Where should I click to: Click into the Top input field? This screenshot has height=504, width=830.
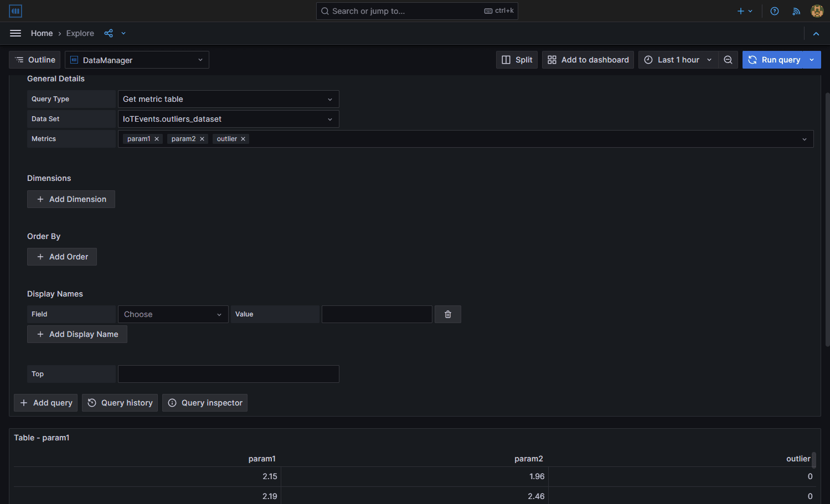(x=228, y=374)
